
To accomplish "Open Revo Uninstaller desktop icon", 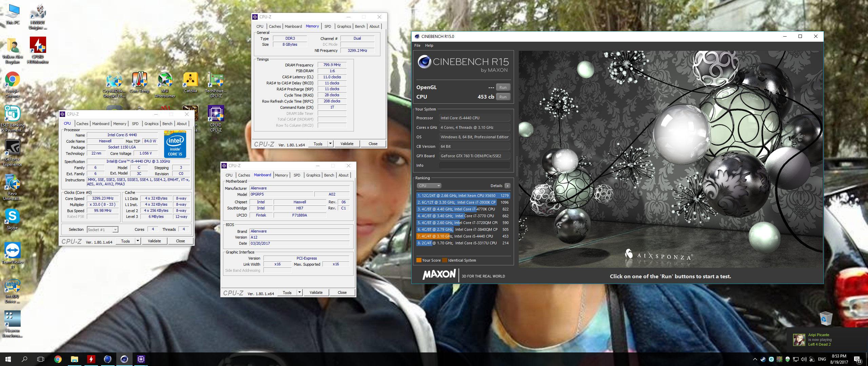I will (x=13, y=187).
